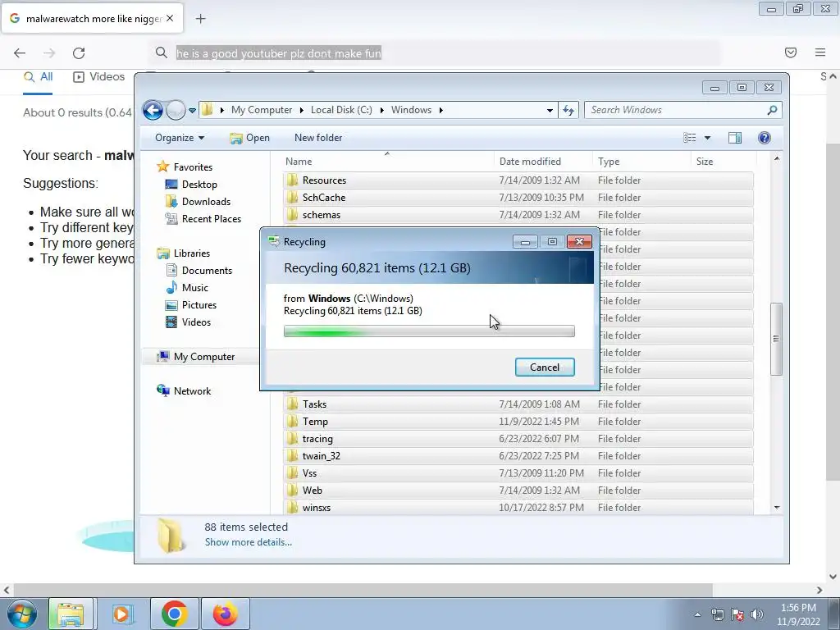Click the change view icon
The image size is (840, 630).
click(689, 138)
